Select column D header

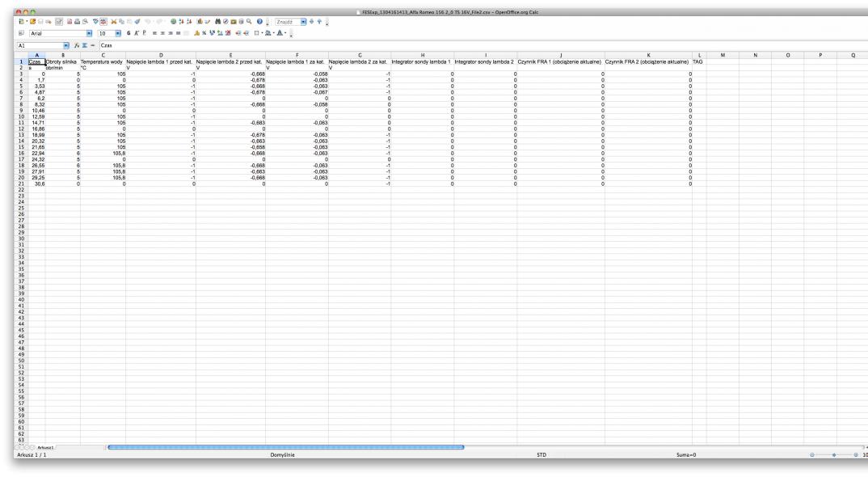[161, 56]
